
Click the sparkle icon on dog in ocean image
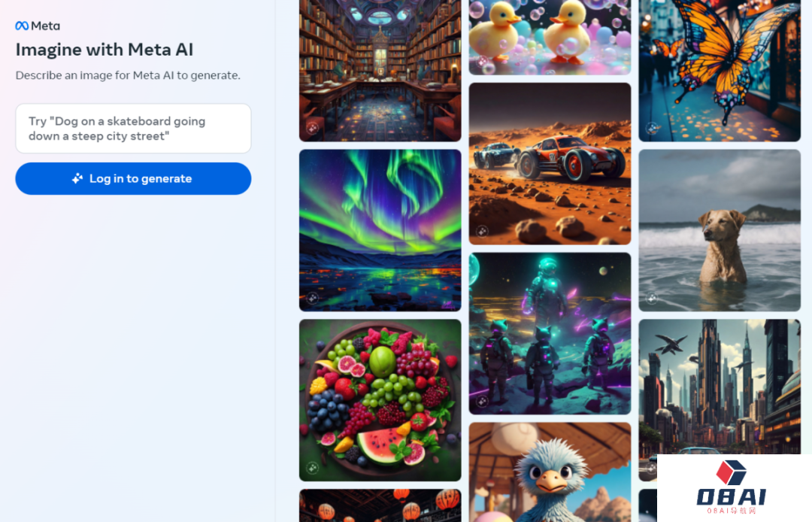(652, 298)
